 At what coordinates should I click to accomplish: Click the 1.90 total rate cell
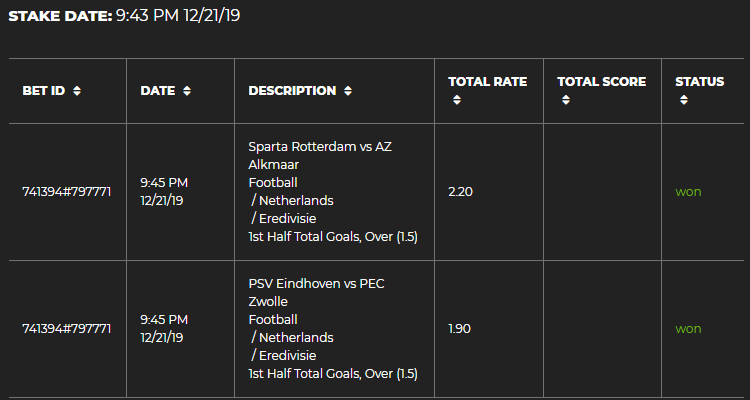[460, 328]
